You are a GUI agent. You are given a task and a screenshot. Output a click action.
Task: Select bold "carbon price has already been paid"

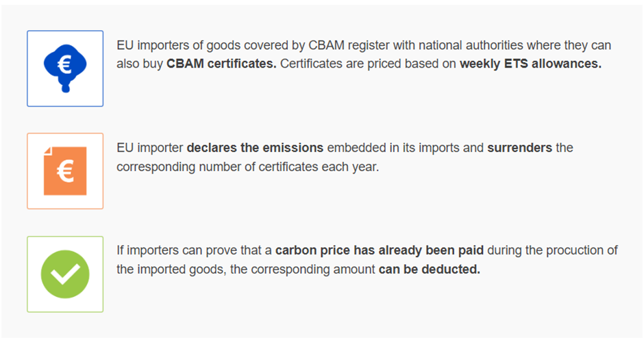[x=364, y=250]
